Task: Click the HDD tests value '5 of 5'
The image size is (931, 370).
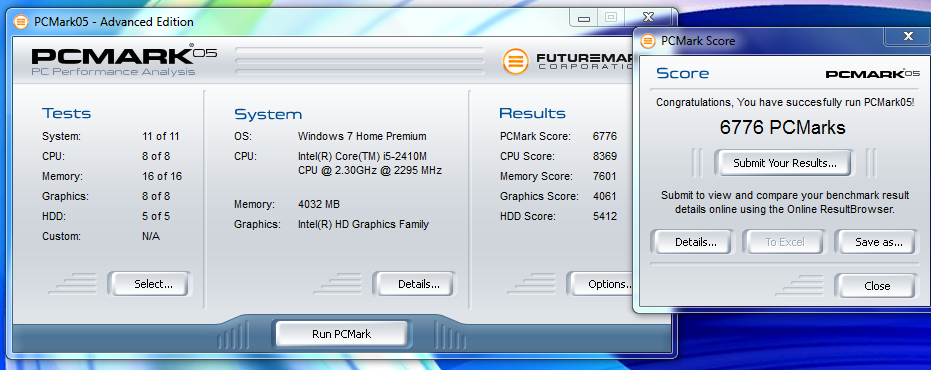Action: tap(156, 216)
